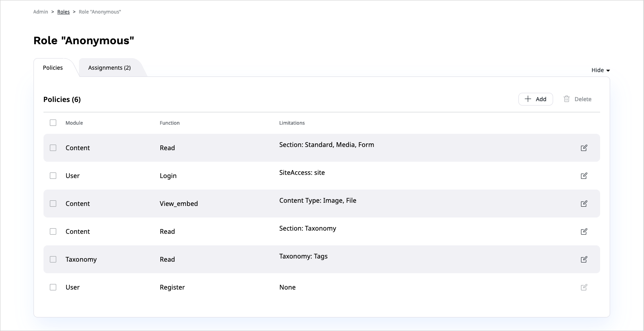The width and height of the screenshot is (644, 331).
Task: Edit the Content Read Taxonomy section policy
Action: (584, 231)
